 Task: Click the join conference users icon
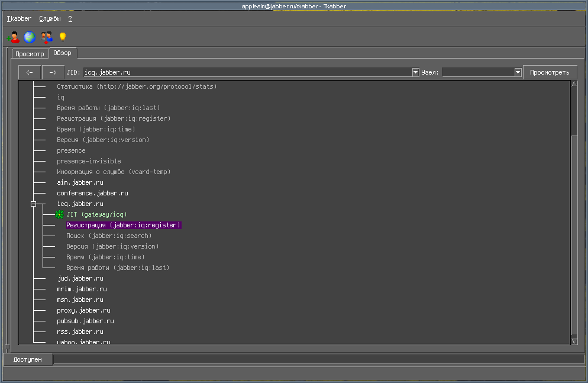click(47, 38)
